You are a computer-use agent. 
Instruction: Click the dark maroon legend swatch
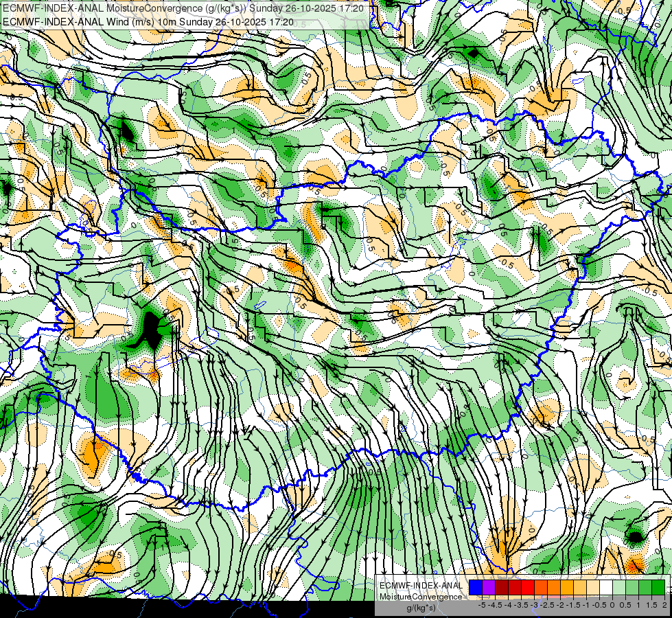[x=502, y=588]
